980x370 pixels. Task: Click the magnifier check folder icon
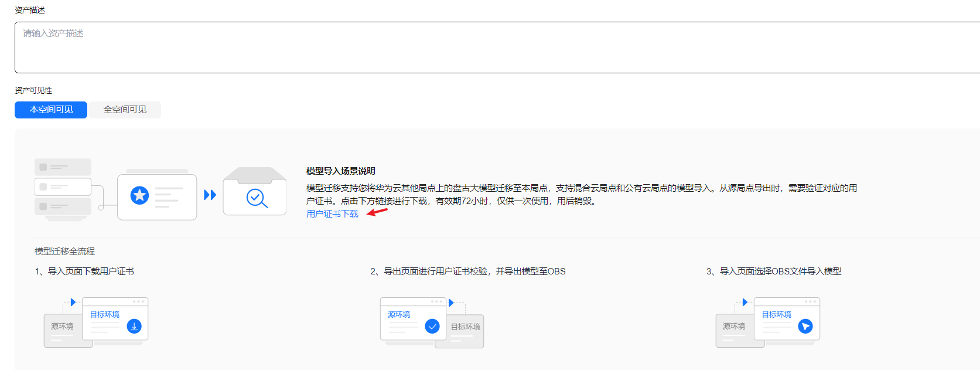(255, 192)
